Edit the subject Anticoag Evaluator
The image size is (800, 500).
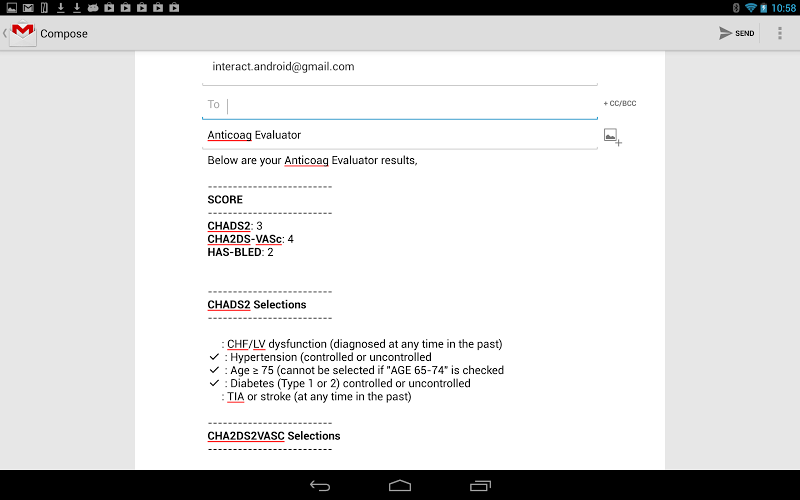click(399, 135)
